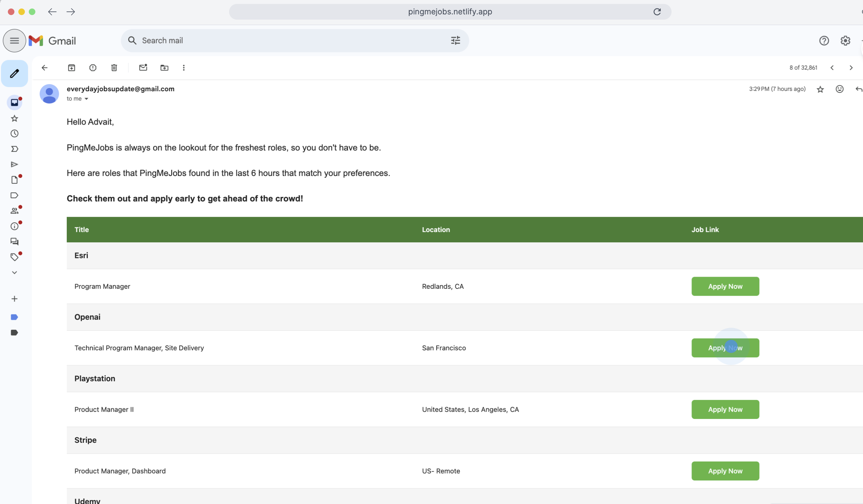863x504 pixels.
Task: Mark email as unread
Action: click(143, 68)
